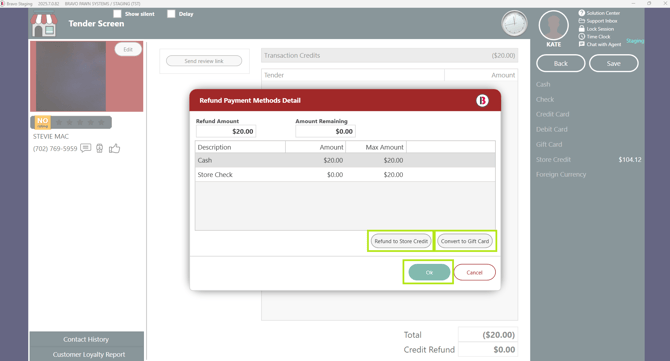Image resolution: width=670 pixels, height=361 pixels.
Task: Select the Store Credit tender option
Action: point(553,159)
